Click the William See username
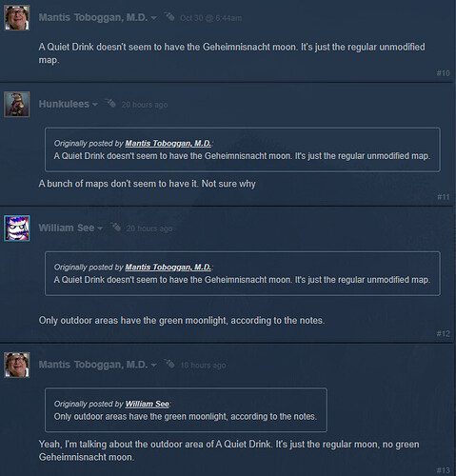 [x=67, y=228]
